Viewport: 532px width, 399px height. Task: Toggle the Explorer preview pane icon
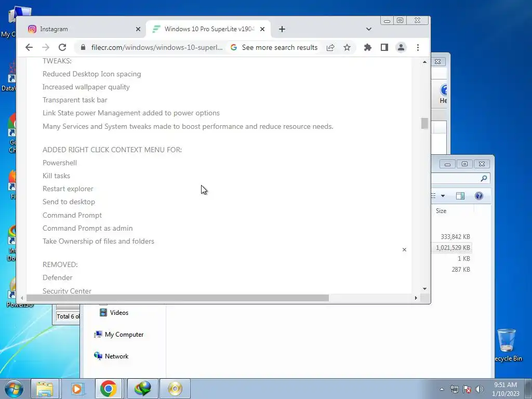click(460, 196)
